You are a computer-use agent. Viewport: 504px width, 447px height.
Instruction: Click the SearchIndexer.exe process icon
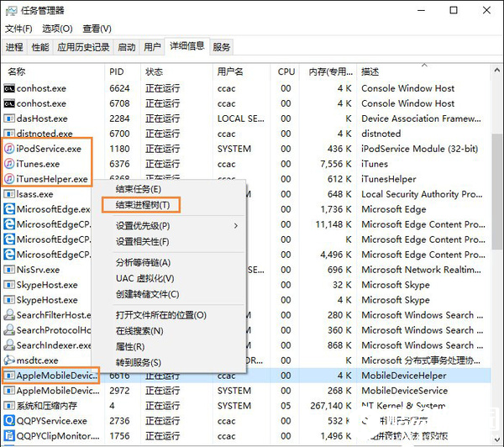coord(9,345)
